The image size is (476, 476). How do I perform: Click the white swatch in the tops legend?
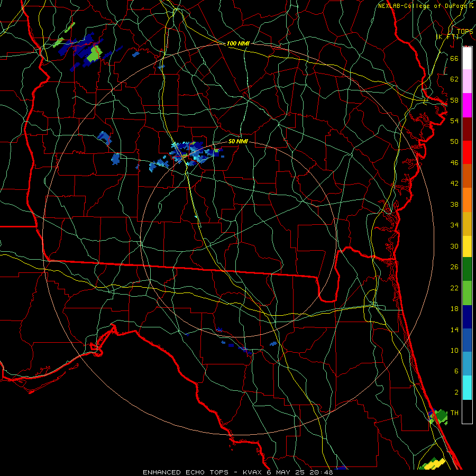point(467,58)
